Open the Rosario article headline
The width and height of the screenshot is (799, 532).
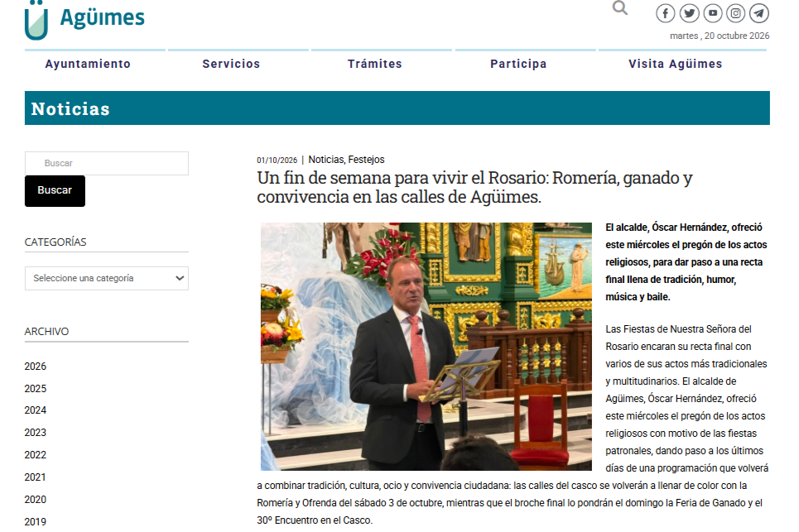coord(474,187)
